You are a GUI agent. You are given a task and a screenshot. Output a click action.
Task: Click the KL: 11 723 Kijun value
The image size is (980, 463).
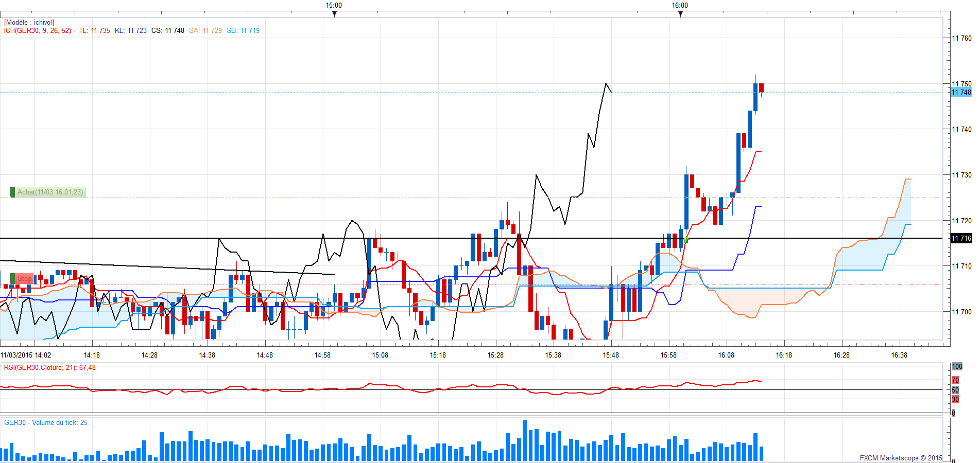coord(131,30)
